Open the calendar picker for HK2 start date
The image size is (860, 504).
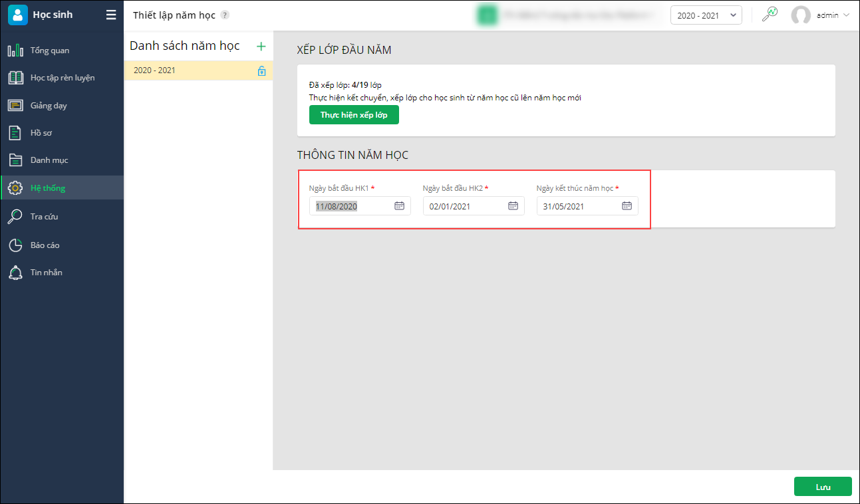[513, 206]
